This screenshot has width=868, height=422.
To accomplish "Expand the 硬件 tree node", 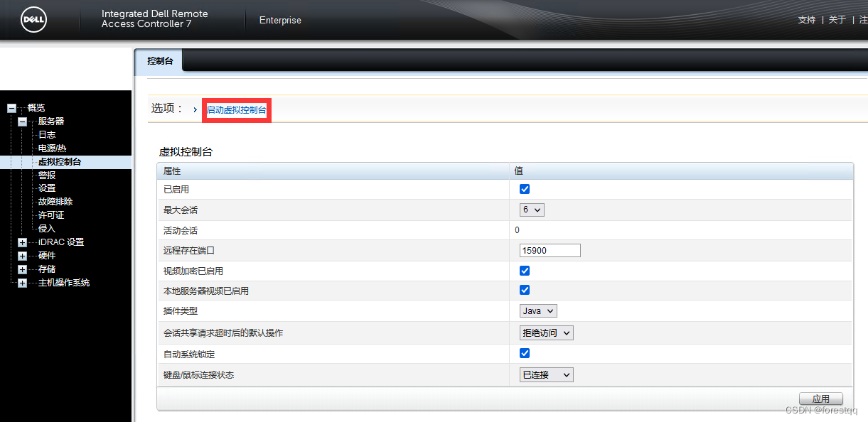I will coord(23,256).
